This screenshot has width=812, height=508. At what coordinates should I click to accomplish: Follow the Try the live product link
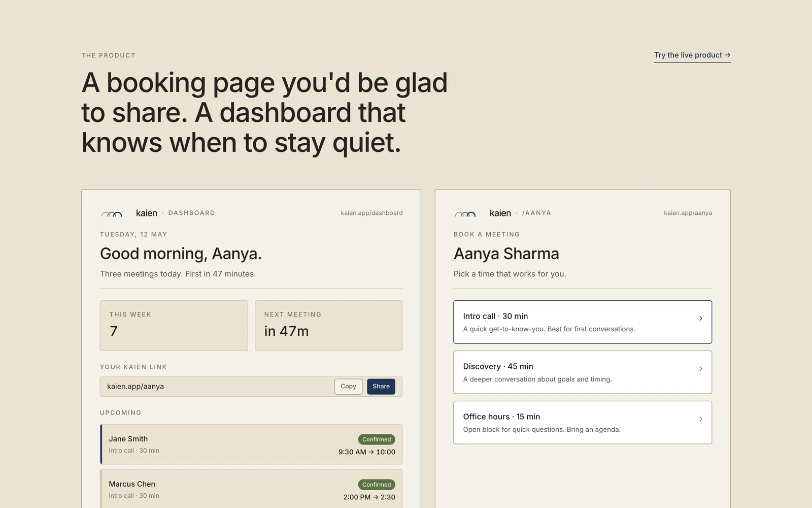(x=692, y=55)
